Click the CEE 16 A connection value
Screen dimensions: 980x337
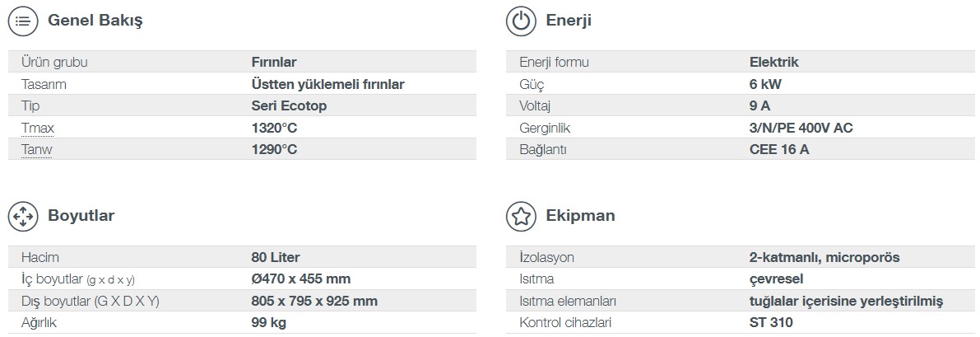pos(778,150)
